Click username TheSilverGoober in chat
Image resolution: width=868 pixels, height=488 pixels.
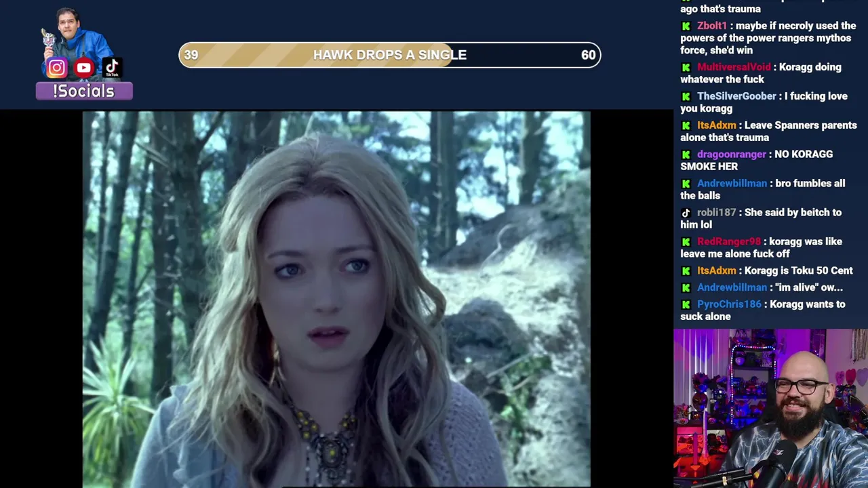pos(736,96)
